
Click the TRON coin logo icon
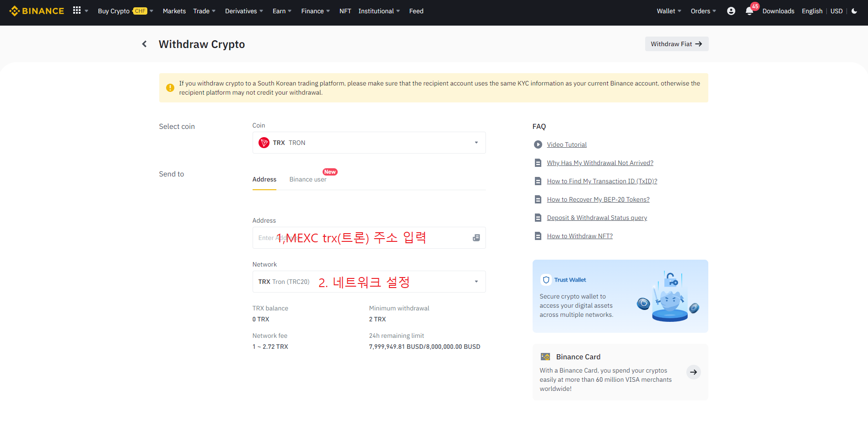coord(264,143)
